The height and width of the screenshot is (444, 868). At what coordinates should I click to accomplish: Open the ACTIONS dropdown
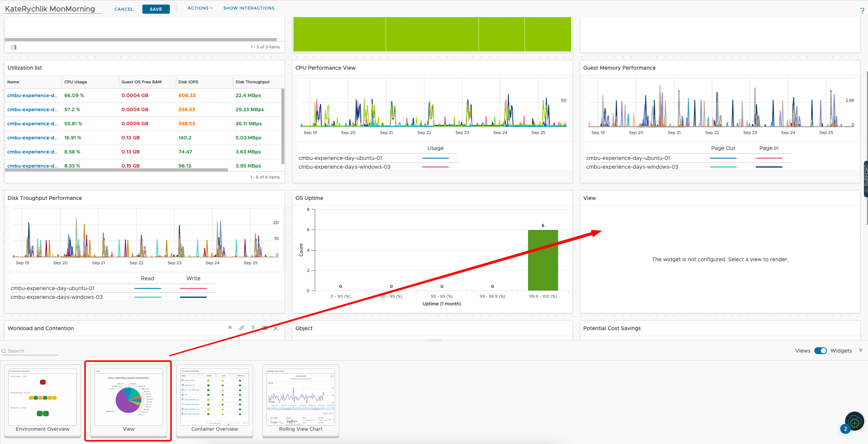tap(200, 8)
